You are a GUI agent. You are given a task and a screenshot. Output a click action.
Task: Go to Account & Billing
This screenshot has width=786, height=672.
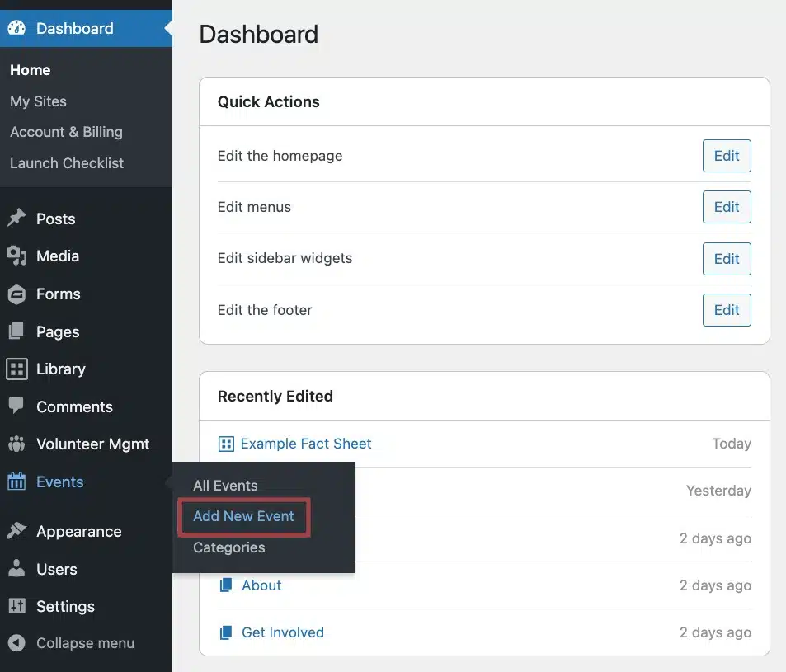point(66,132)
